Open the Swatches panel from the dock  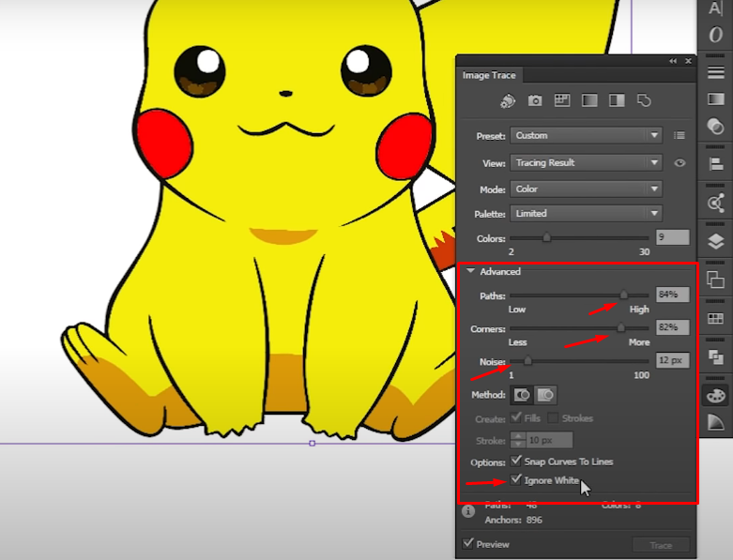716,319
